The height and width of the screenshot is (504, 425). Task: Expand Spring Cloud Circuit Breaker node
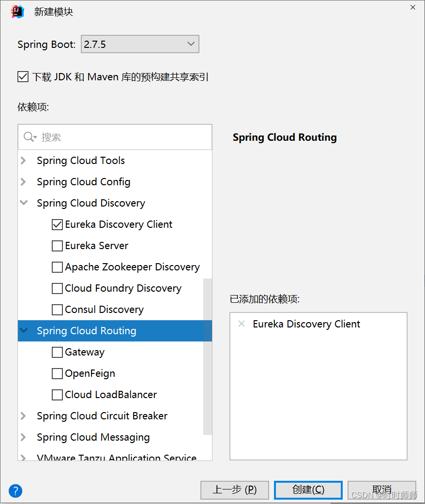[24, 415]
